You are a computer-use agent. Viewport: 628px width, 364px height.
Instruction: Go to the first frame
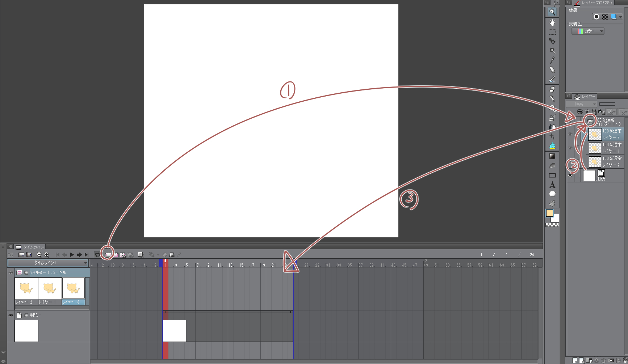tap(58, 255)
